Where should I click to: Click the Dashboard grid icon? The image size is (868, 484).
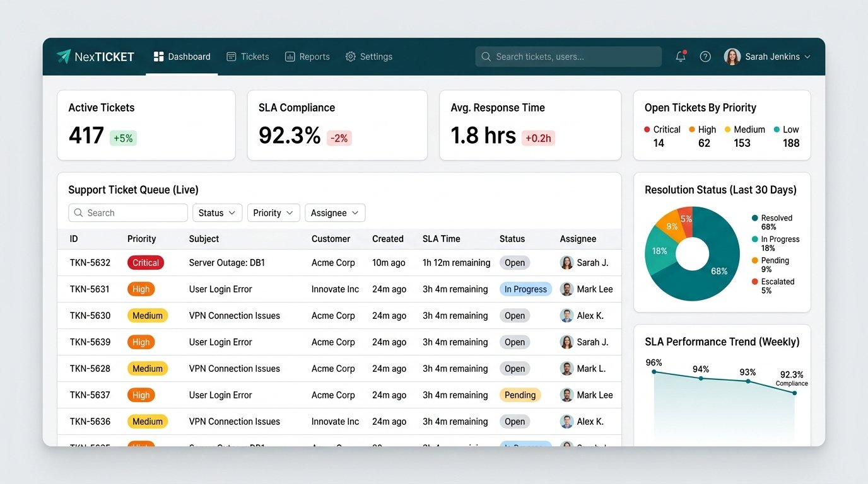(x=158, y=57)
